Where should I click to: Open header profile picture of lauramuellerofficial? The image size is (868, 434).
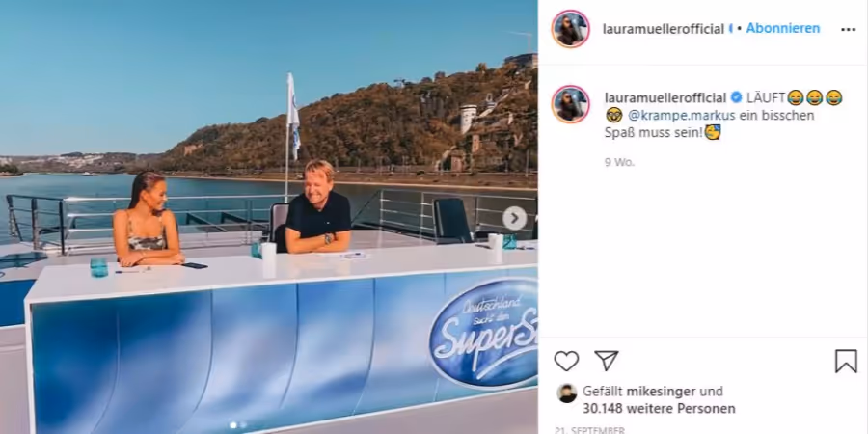pos(570,29)
